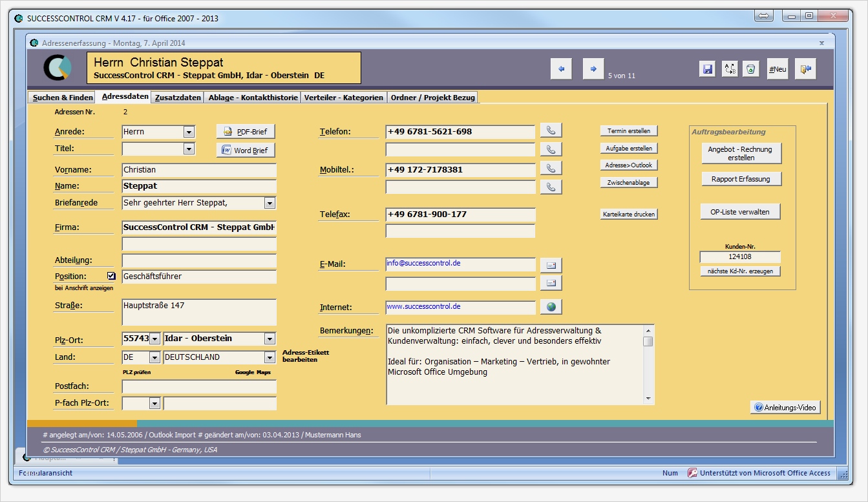Open the Ablage - Kontakthistorie tab
The image size is (868, 502).
tap(253, 97)
